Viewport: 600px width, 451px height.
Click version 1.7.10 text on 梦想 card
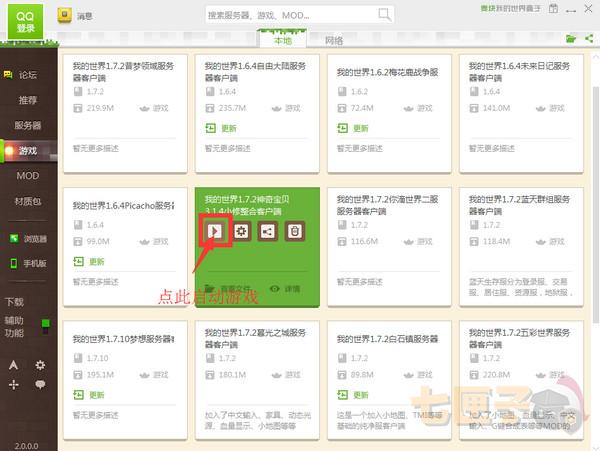97,358
